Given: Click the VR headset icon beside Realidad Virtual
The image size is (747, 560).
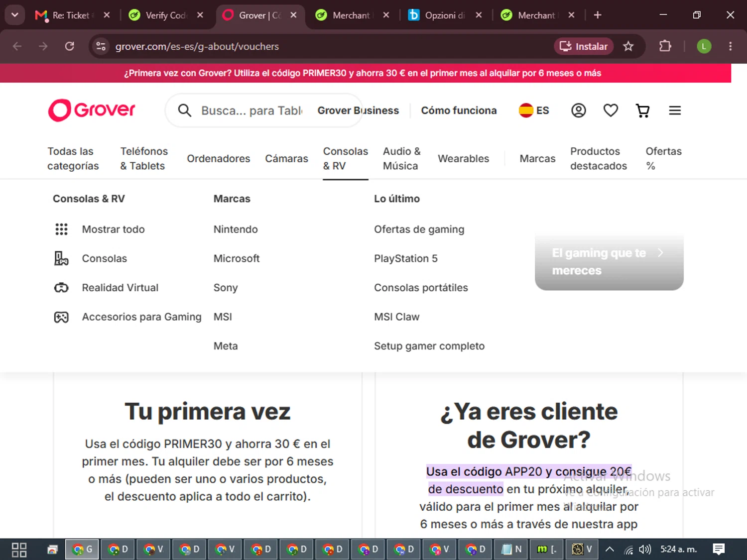Looking at the screenshot, I should (61, 288).
